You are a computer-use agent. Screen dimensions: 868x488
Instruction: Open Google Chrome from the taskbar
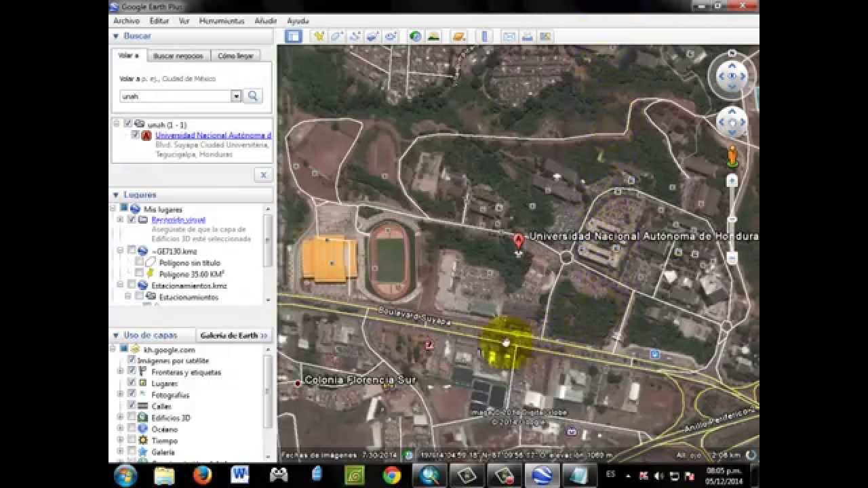pyautogui.click(x=391, y=475)
